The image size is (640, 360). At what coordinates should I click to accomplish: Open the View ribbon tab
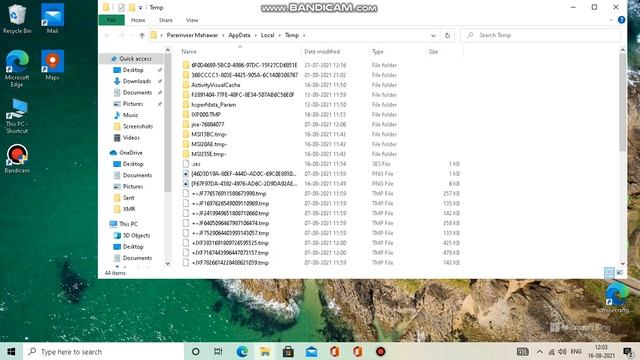(192, 20)
